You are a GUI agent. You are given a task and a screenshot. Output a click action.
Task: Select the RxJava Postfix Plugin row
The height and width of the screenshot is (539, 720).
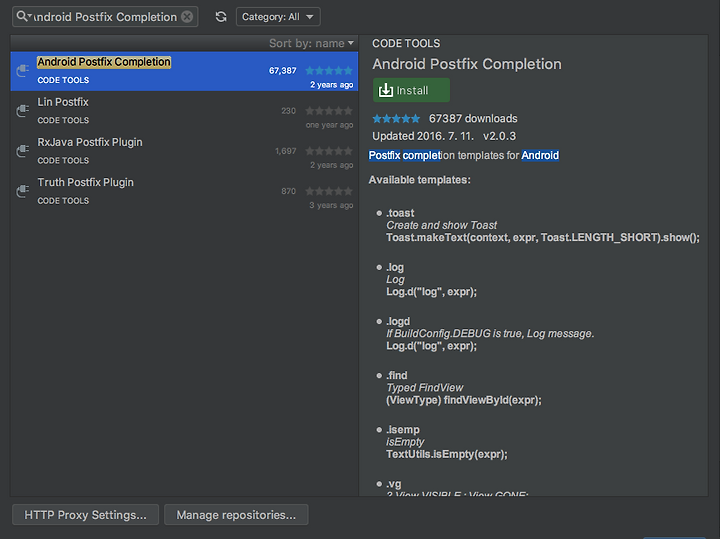coord(184,152)
